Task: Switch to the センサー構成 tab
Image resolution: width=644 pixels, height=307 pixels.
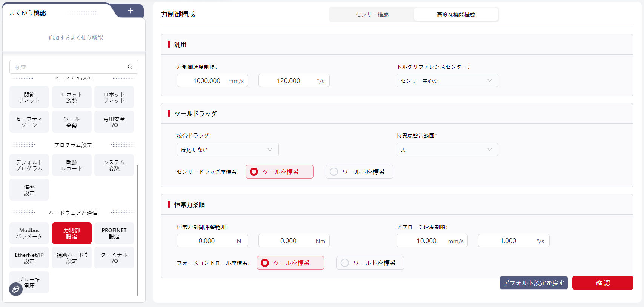Action: (x=372, y=15)
